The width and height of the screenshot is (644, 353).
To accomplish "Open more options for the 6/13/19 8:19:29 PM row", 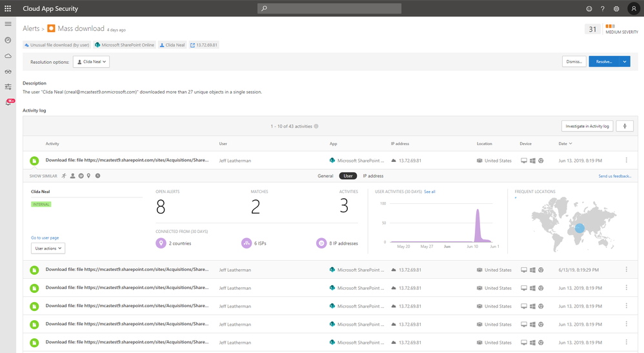I will (x=627, y=270).
